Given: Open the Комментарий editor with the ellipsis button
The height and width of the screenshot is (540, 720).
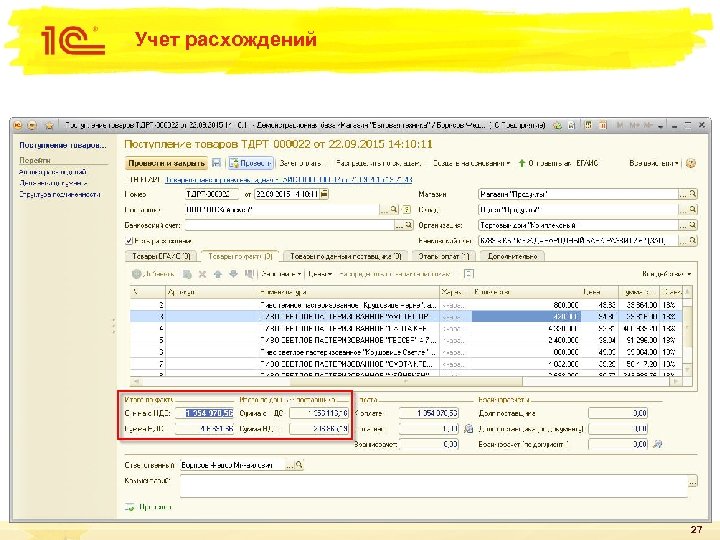Looking at the screenshot, I should click(692, 482).
